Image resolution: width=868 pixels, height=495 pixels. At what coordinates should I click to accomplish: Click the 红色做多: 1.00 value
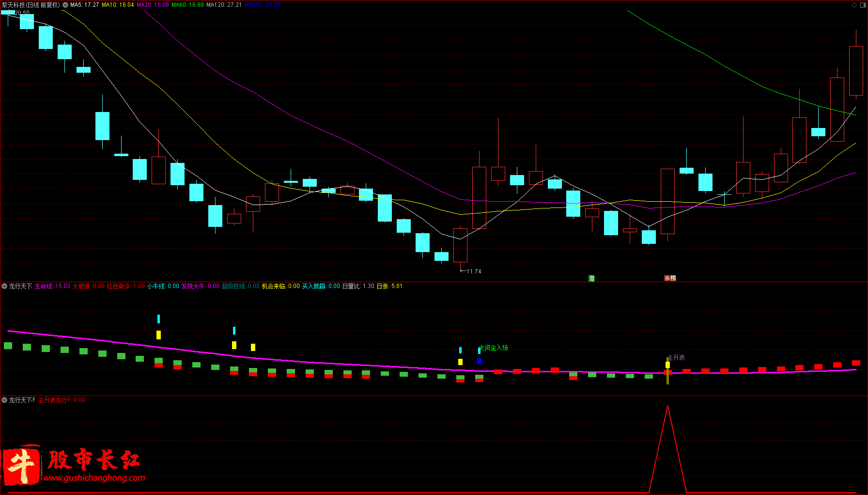pyautogui.click(x=125, y=286)
